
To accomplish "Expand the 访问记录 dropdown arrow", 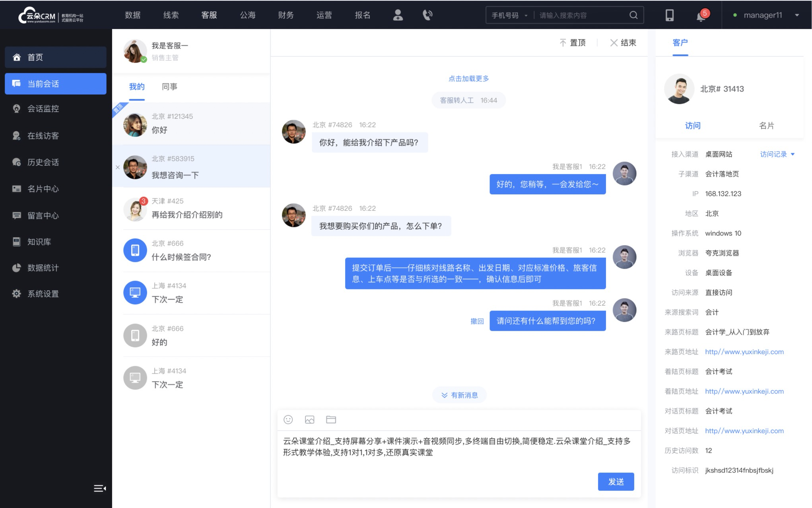I will pyautogui.click(x=794, y=155).
